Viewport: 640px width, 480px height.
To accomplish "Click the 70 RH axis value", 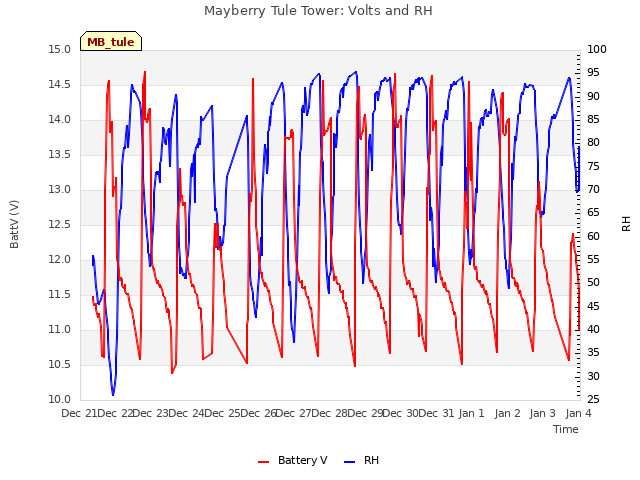I will click(x=593, y=190).
